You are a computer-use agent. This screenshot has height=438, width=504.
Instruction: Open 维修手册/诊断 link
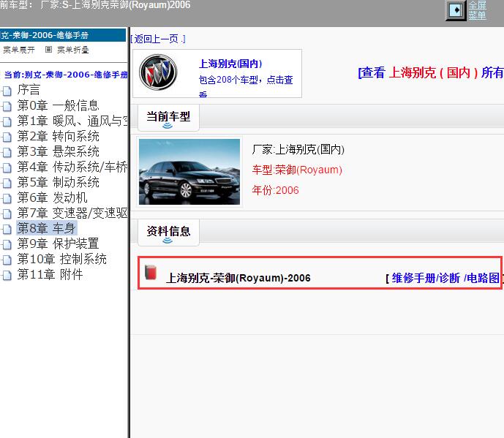[426, 278]
